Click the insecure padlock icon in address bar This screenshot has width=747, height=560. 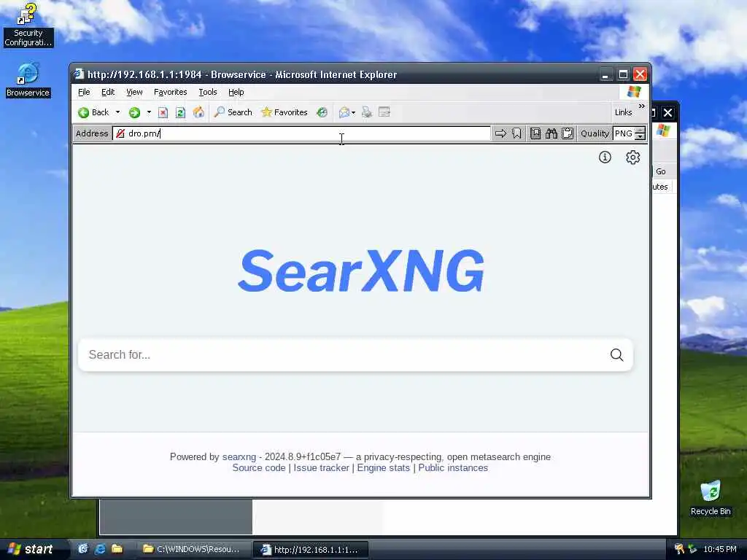(x=120, y=133)
